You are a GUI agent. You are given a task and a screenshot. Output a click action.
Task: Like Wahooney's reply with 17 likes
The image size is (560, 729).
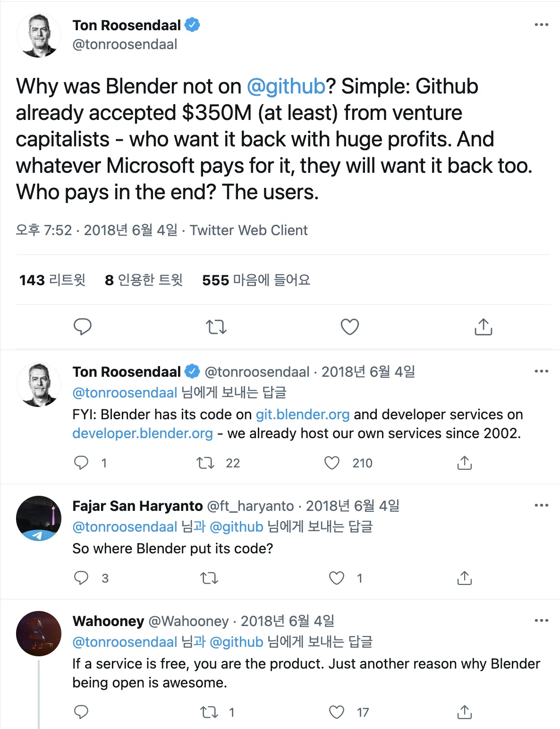pyautogui.click(x=337, y=712)
